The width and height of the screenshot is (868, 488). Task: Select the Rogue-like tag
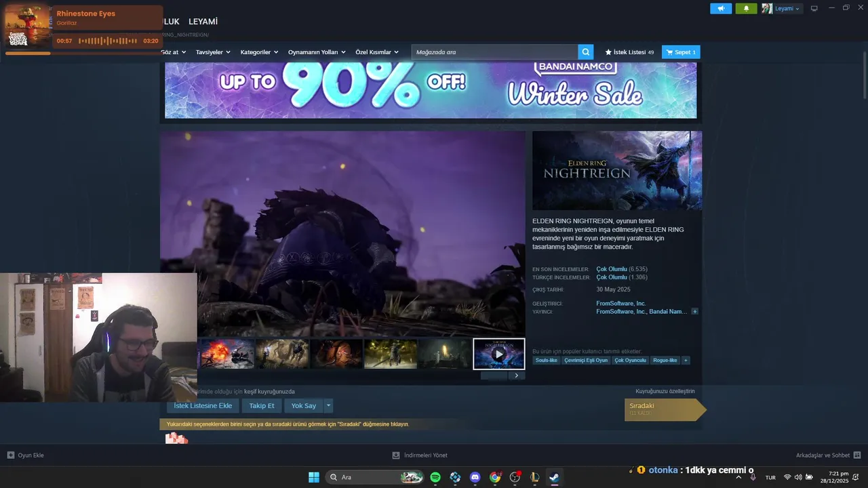tap(665, 361)
